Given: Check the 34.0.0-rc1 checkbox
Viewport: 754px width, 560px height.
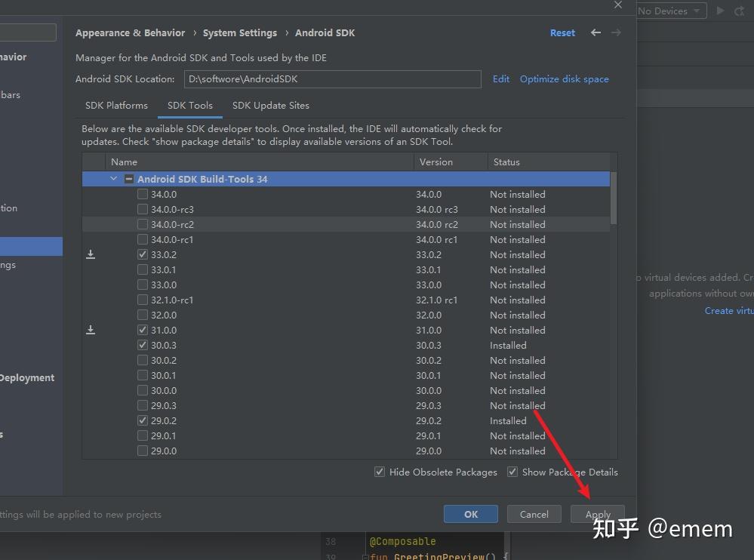Looking at the screenshot, I should point(143,239).
